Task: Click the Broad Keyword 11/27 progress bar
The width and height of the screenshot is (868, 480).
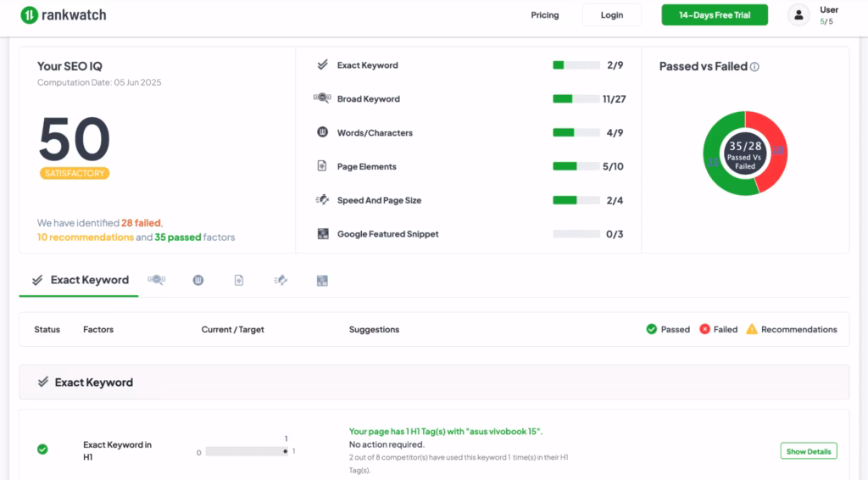Action: pyautogui.click(x=575, y=99)
